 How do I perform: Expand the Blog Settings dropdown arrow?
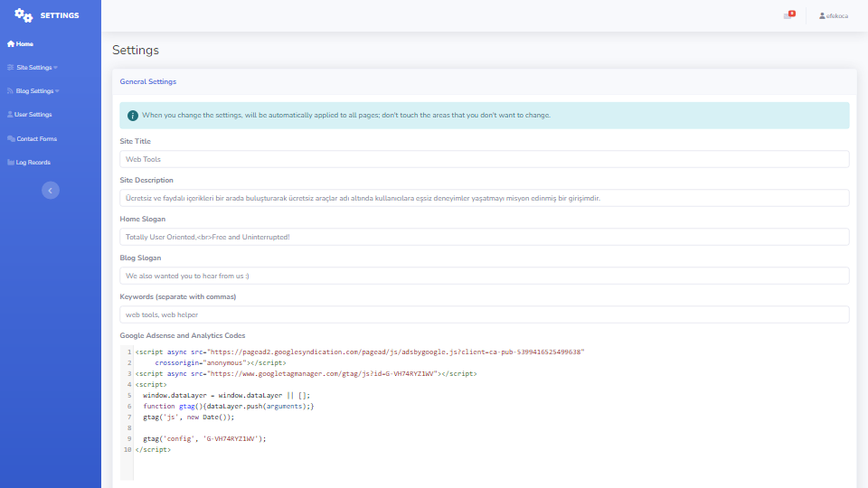pos(57,90)
